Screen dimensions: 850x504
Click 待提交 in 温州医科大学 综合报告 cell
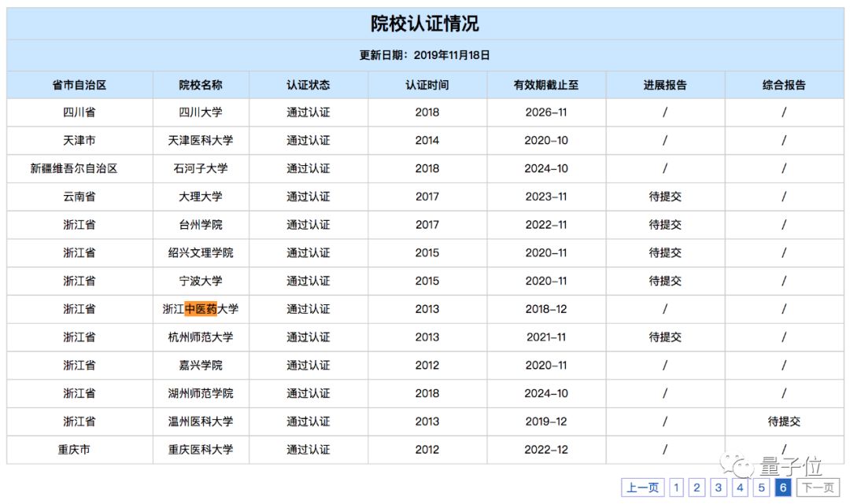coord(784,421)
